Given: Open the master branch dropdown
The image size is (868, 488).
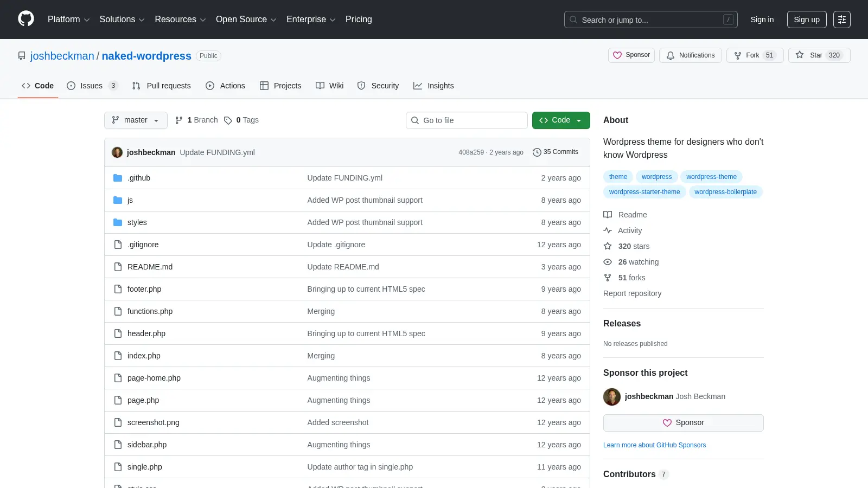Looking at the screenshot, I should click(x=136, y=120).
